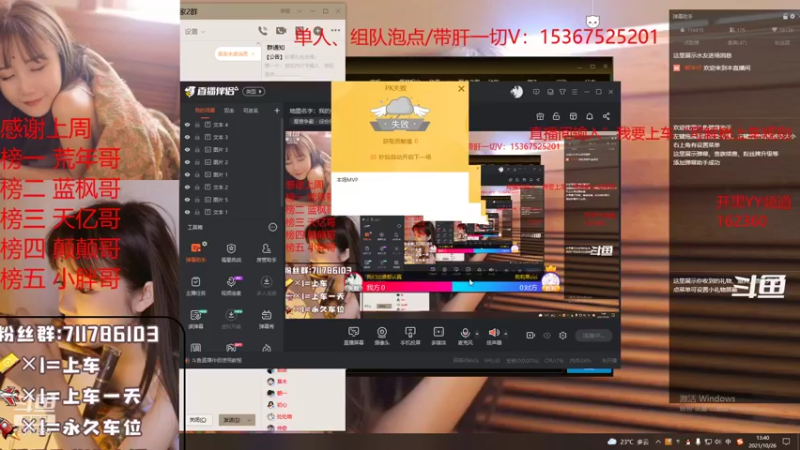
Task: Hide the 图片 2 layer with its eye icon
Action: coord(187,162)
